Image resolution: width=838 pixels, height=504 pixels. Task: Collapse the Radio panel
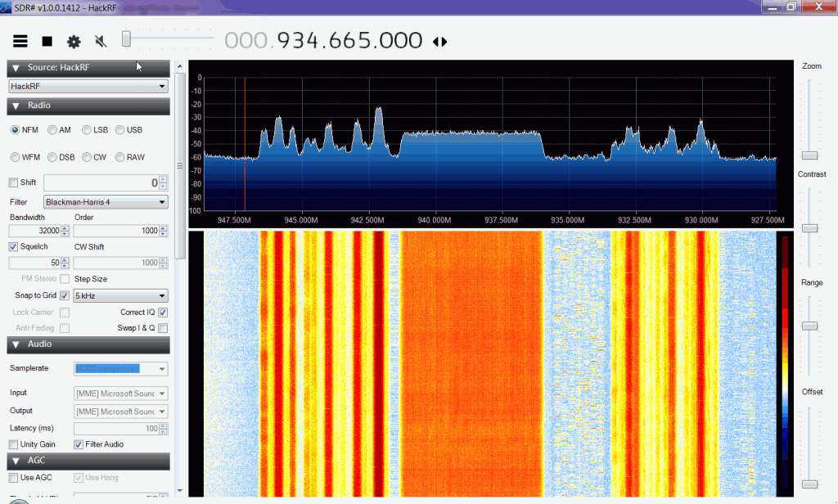(14, 106)
